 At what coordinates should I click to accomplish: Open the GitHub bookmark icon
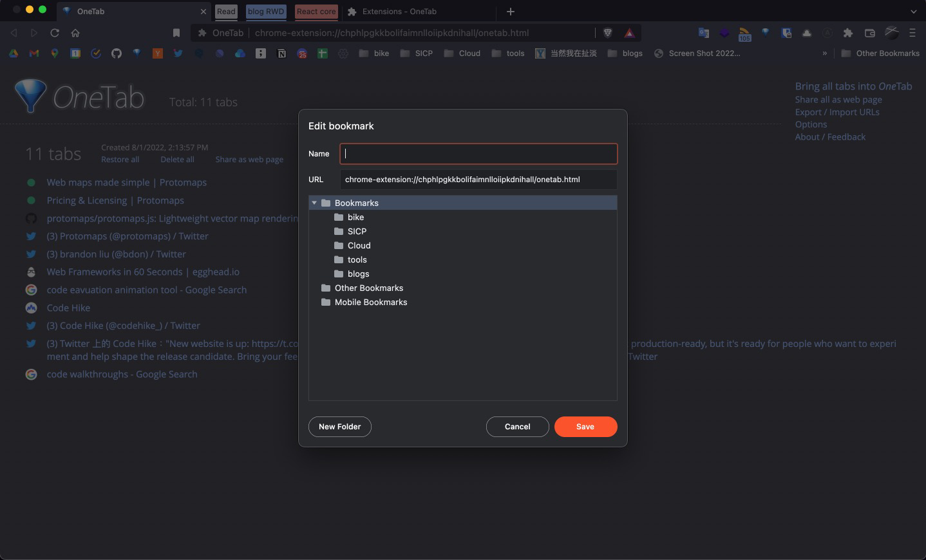117,53
